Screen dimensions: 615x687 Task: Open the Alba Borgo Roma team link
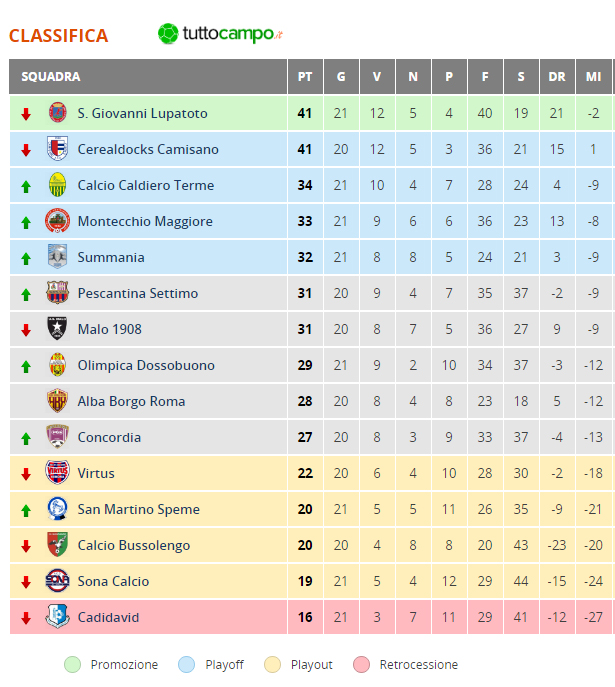point(131,401)
